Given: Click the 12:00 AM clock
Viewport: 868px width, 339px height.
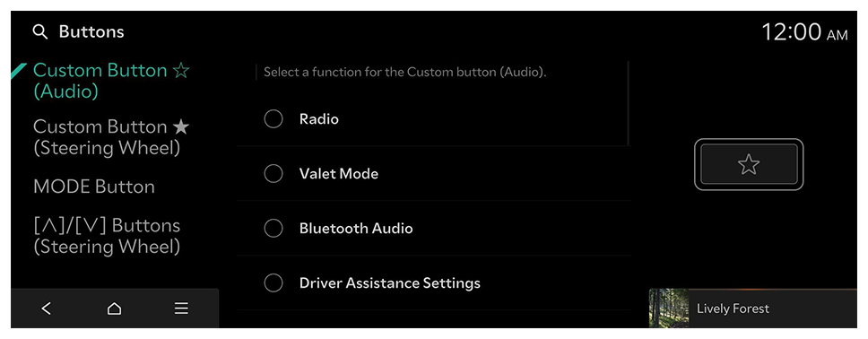Looking at the screenshot, I should 804,32.
